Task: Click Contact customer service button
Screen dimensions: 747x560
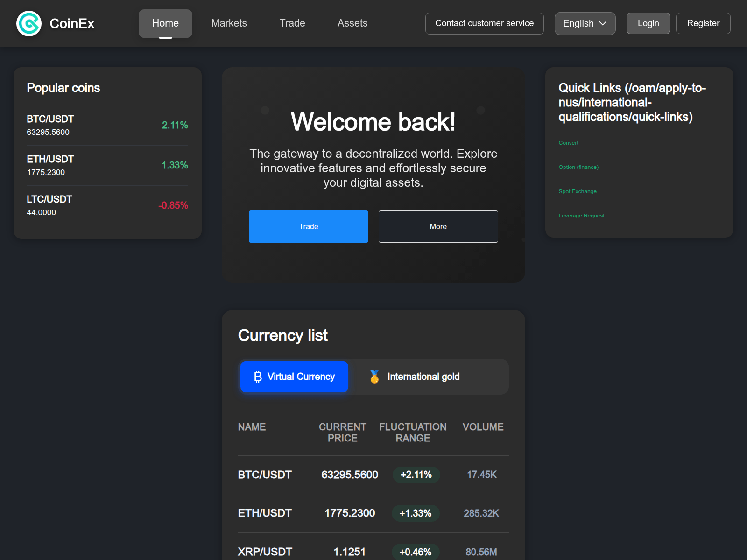Action: [485, 23]
